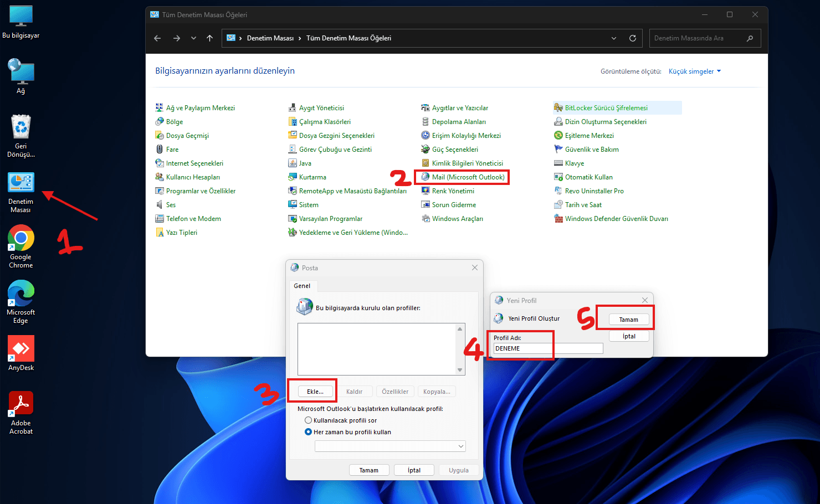Click İptal in the Posta dialog

tap(414, 470)
